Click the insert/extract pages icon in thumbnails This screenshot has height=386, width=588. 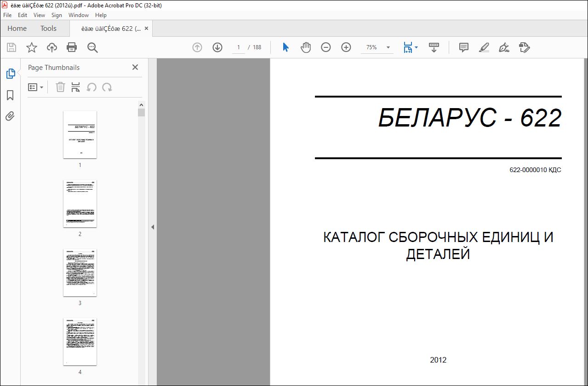76,87
